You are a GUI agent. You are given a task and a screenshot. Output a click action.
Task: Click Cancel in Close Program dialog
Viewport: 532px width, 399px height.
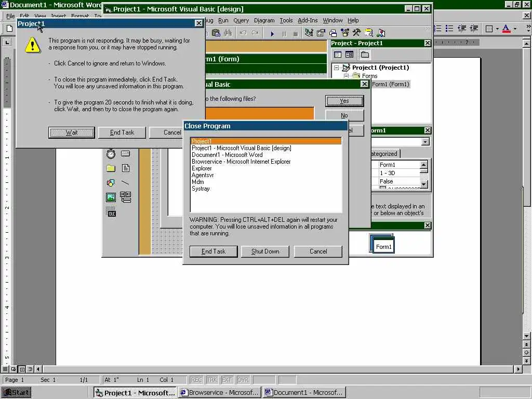(318, 251)
